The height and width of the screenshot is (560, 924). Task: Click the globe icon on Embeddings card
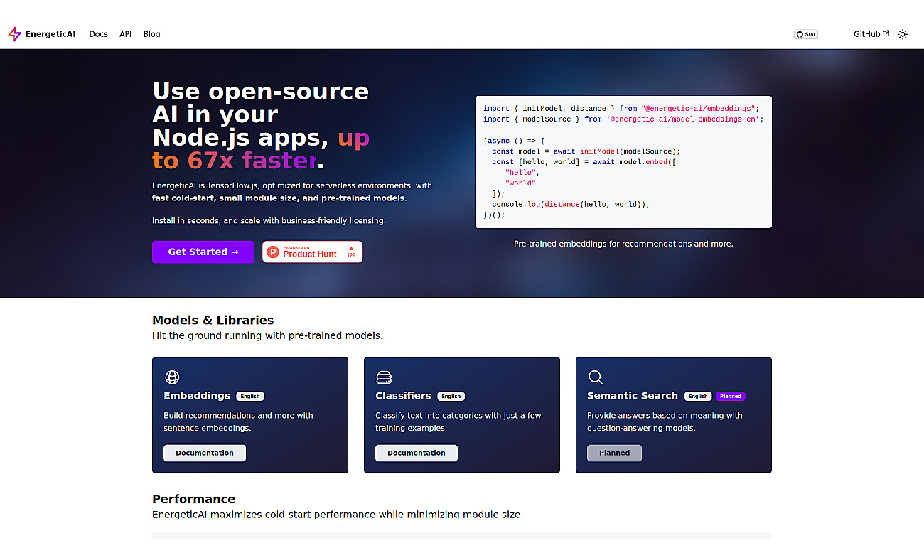click(172, 377)
